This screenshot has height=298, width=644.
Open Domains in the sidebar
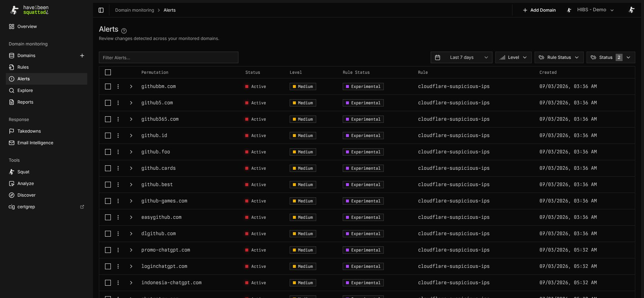(x=40, y=56)
